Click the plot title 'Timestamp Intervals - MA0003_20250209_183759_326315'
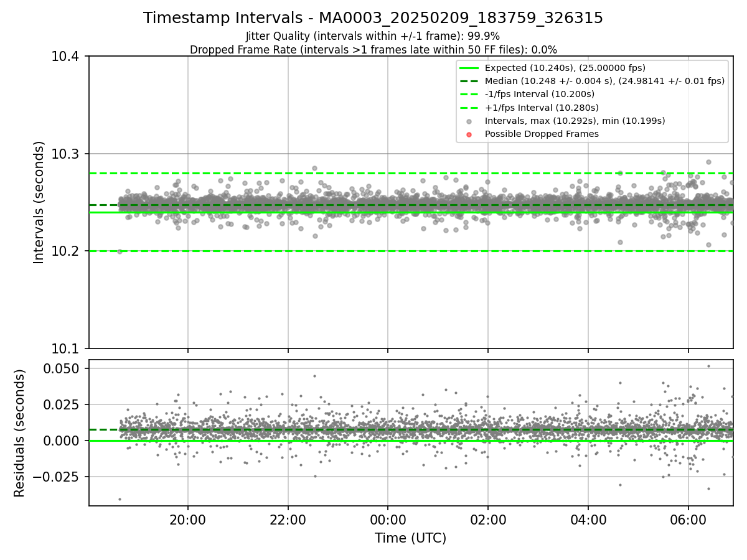 click(x=373, y=18)
